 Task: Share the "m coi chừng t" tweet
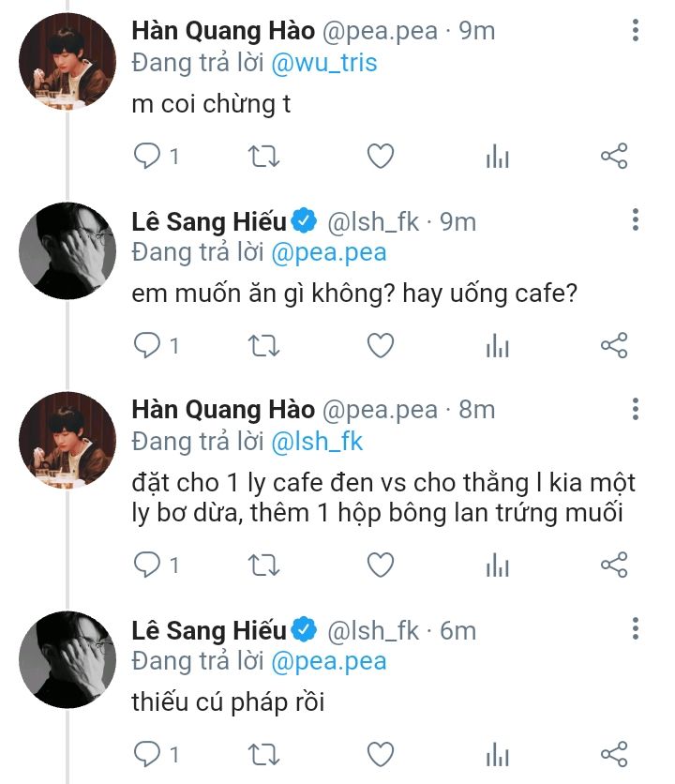coord(613,156)
